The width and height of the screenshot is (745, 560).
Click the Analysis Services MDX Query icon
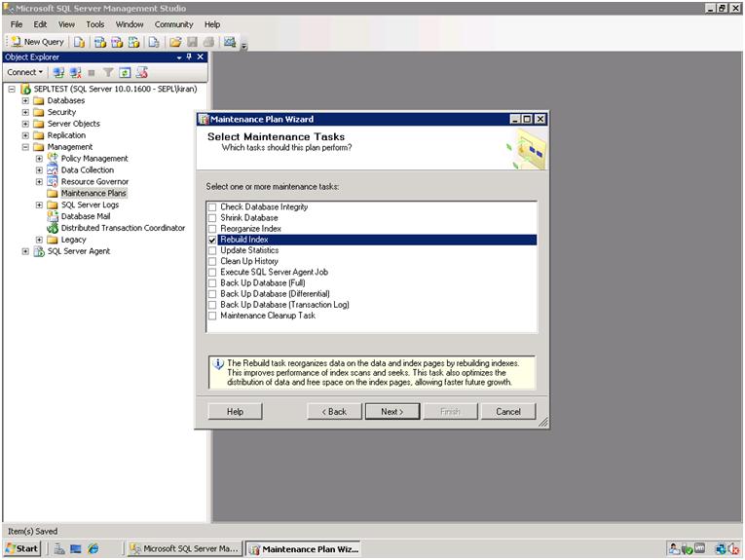point(99,42)
